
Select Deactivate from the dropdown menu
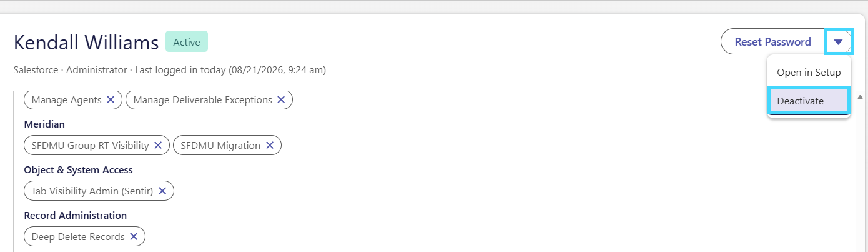click(809, 101)
